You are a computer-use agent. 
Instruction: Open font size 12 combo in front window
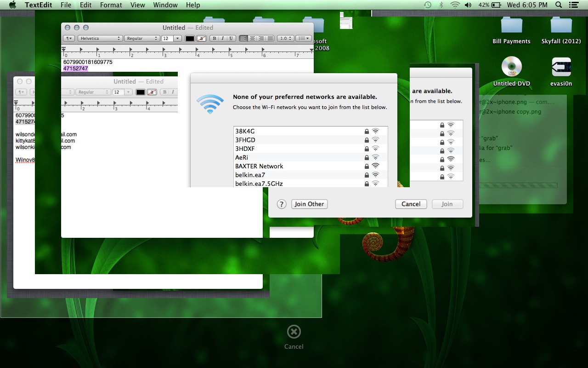(x=171, y=39)
